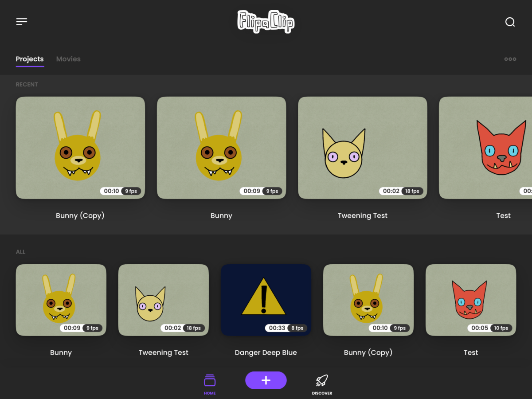Open the Bunny (Copy) recent project thumbnail

click(80, 148)
